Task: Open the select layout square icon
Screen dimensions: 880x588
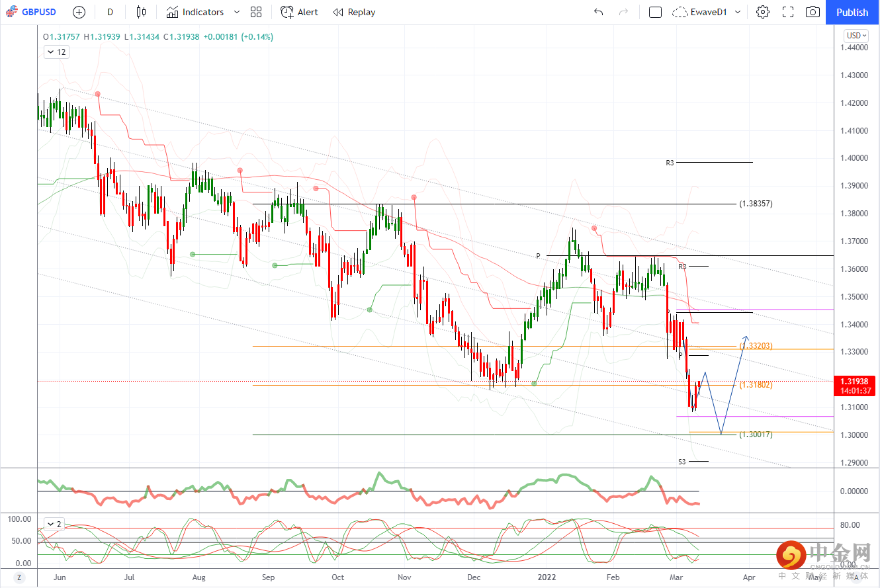Action: click(x=655, y=12)
